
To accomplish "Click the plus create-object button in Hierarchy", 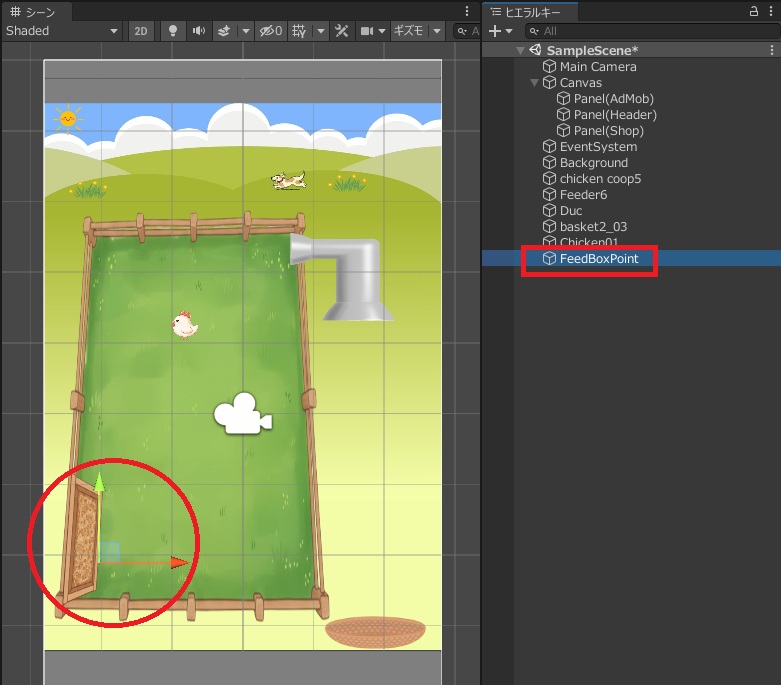I will [494, 31].
